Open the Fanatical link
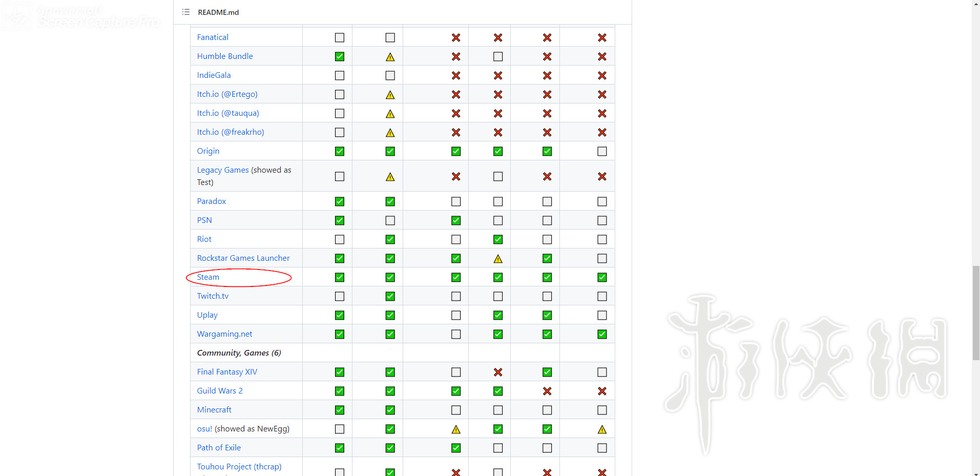980x476 pixels. [x=213, y=37]
